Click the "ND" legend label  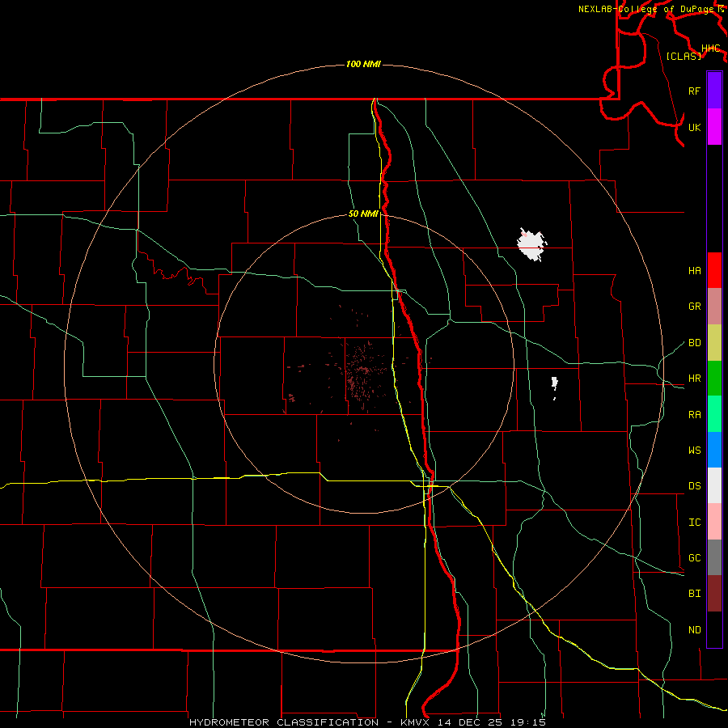tap(694, 629)
